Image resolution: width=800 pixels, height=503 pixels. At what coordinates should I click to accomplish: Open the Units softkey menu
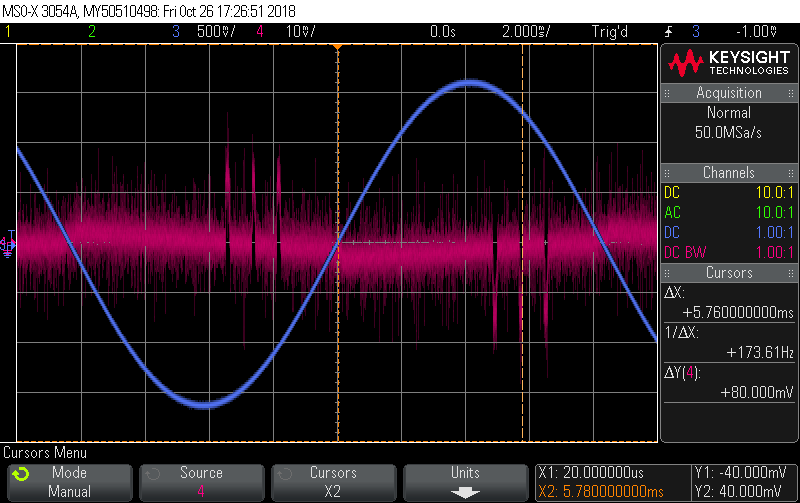pyautogui.click(x=465, y=482)
